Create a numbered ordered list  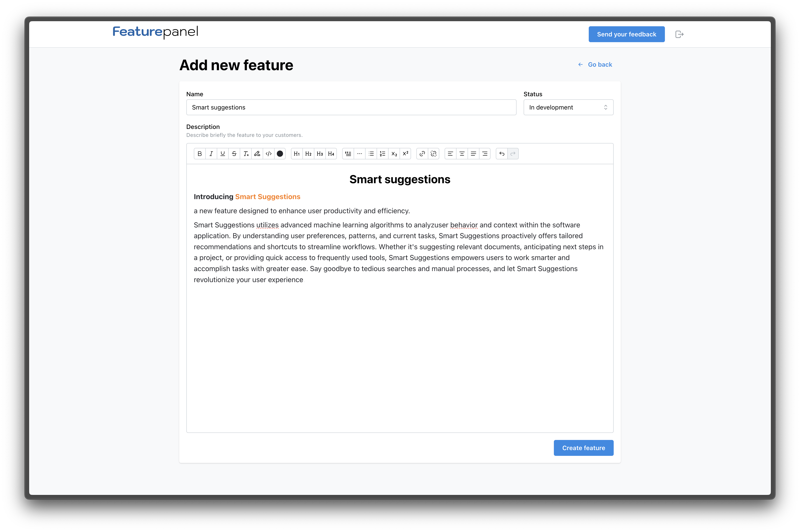point(382,154)
